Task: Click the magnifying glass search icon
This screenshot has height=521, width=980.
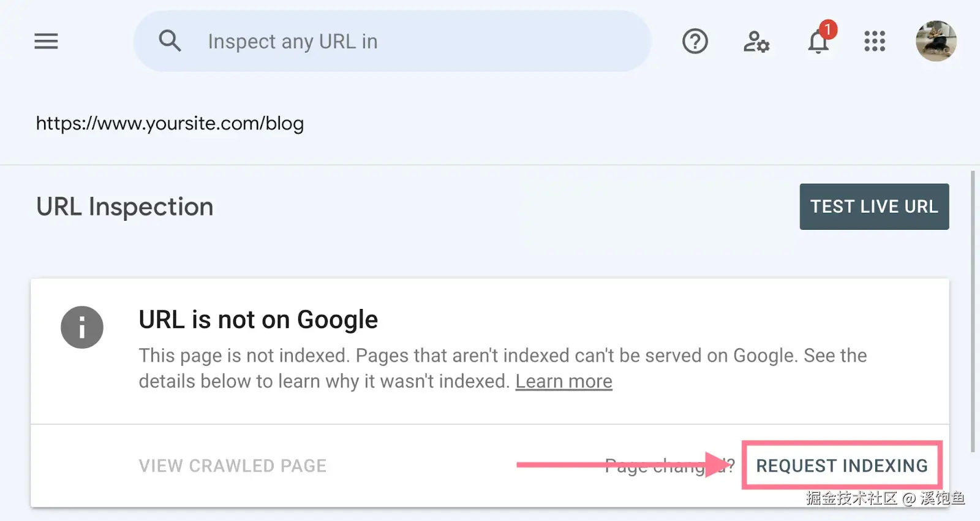Action: click(x=170, y=41)
